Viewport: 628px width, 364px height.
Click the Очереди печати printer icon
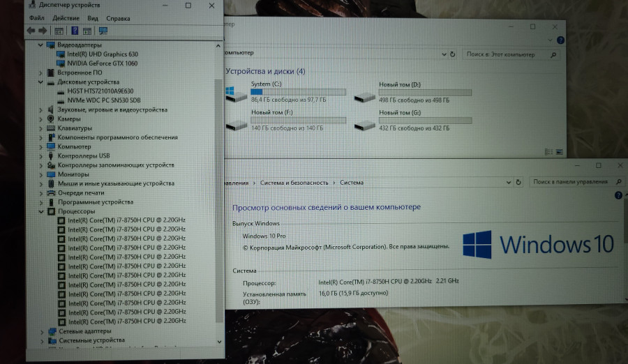pos(51,192)
